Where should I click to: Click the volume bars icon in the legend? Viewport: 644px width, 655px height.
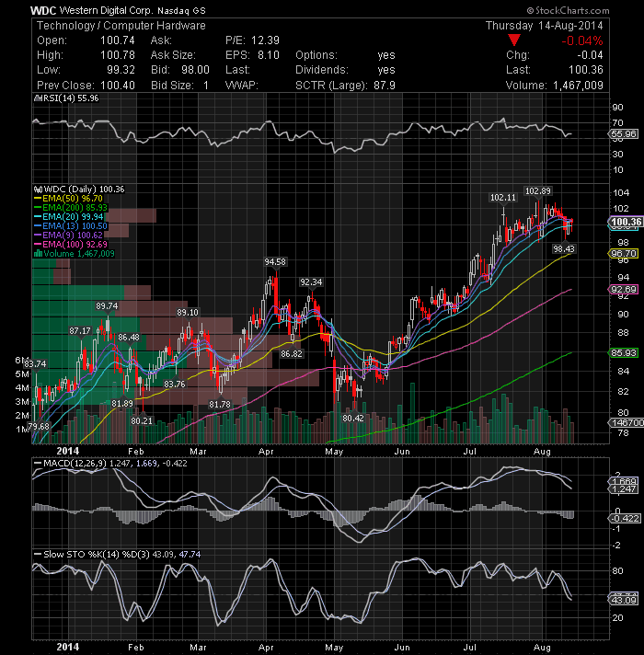(38, 254)
